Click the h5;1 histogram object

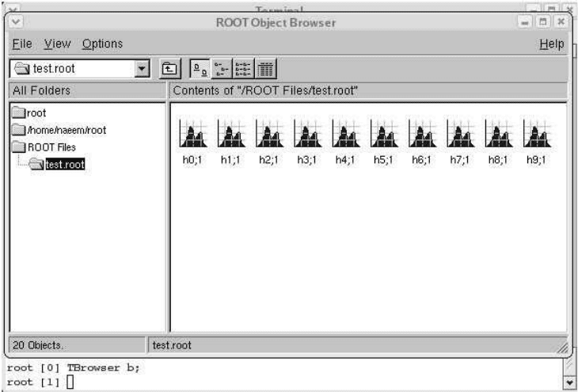(382, 134)
